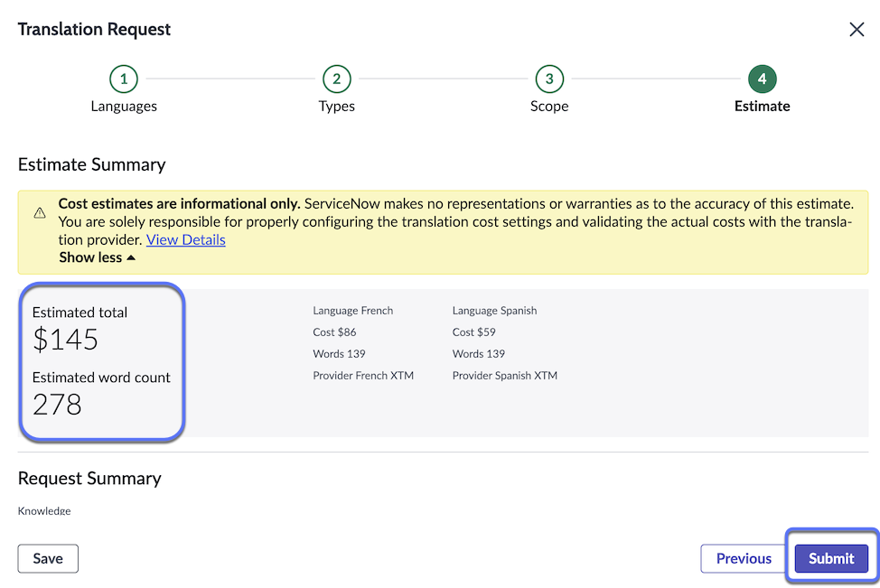Click the Words 139 under French
Screen dimensions: 880x588
click(x=339, y=354)
